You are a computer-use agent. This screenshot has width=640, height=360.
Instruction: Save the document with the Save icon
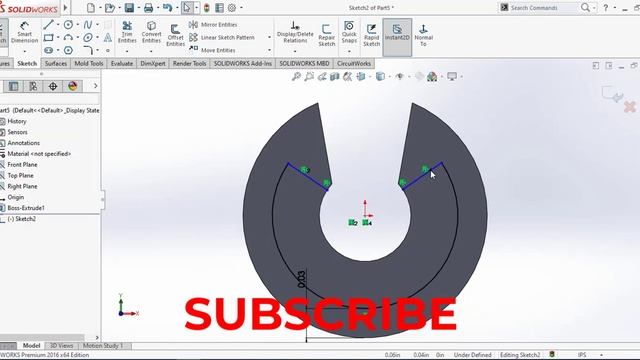pos(129,8)
